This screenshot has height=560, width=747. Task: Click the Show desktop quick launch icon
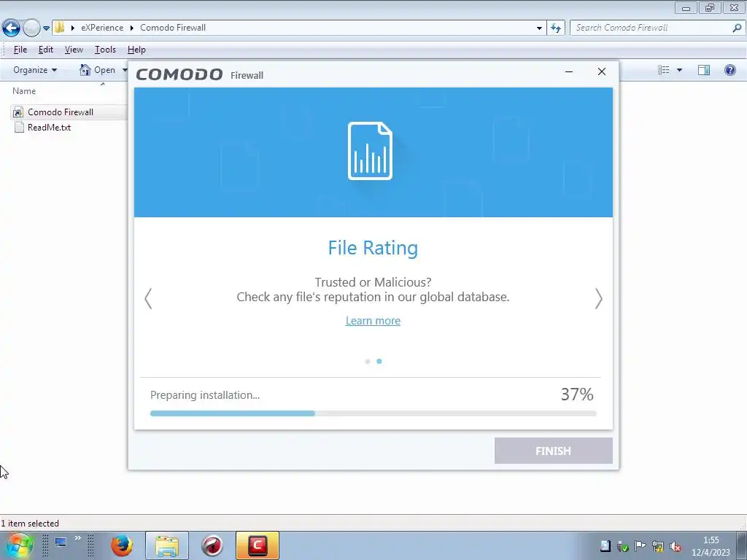tap(61, 542)
